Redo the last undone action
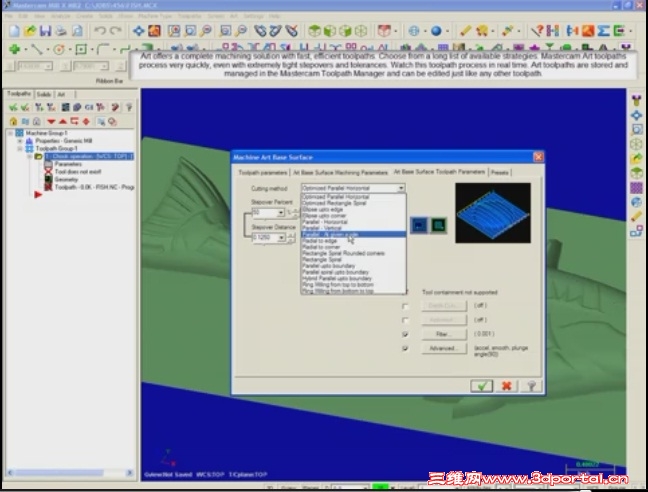The width and height of the screenshot is (648, 492). [x=115, y=31]
